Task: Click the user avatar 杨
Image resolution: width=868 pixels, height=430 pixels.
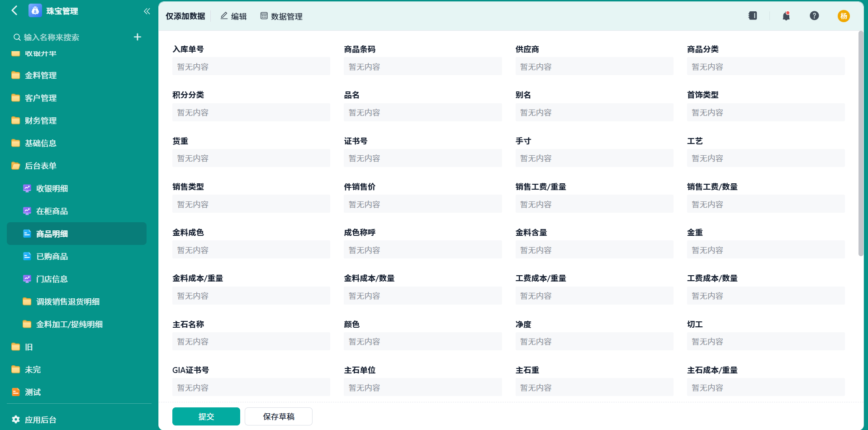Action: click(x=844, y=16)
